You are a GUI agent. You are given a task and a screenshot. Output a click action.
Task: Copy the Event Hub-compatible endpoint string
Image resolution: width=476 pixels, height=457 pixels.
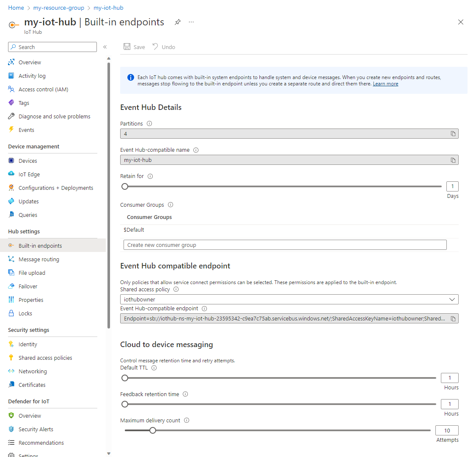[x=453, y=319]
